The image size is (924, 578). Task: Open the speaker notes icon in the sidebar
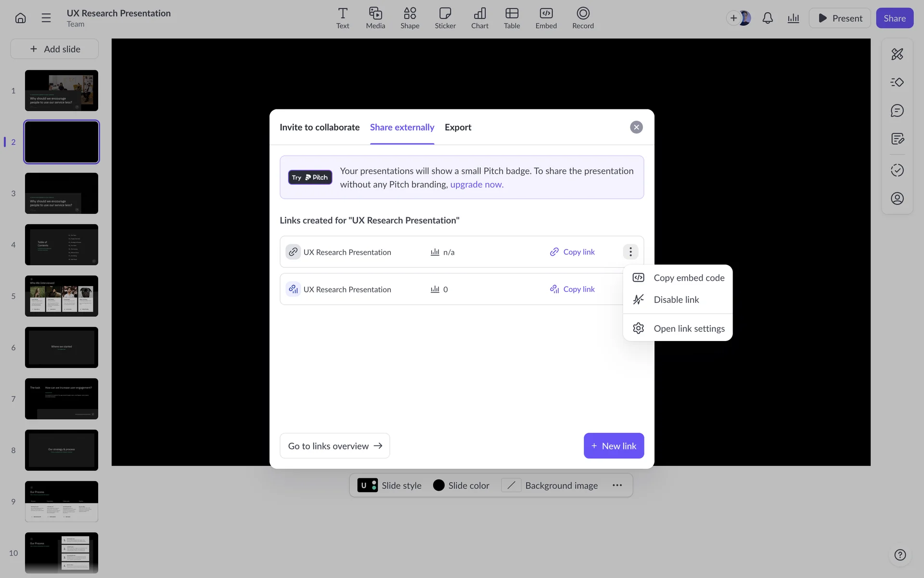(897, 139)
